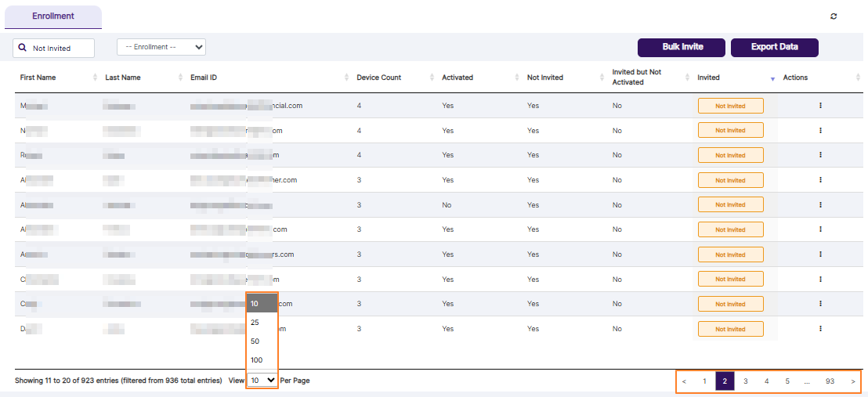The image size is (868, 397).
Task: Sort by First Name using its sort arrows
Action: 96,78
